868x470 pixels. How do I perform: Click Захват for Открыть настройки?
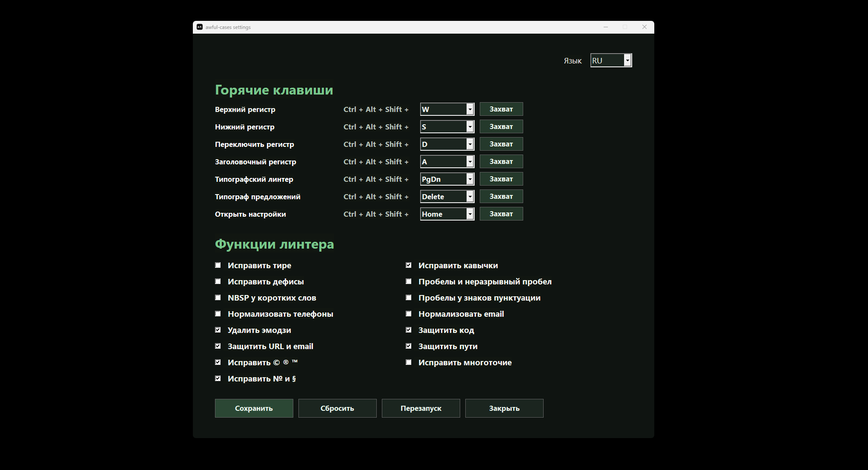click(501, 214)
